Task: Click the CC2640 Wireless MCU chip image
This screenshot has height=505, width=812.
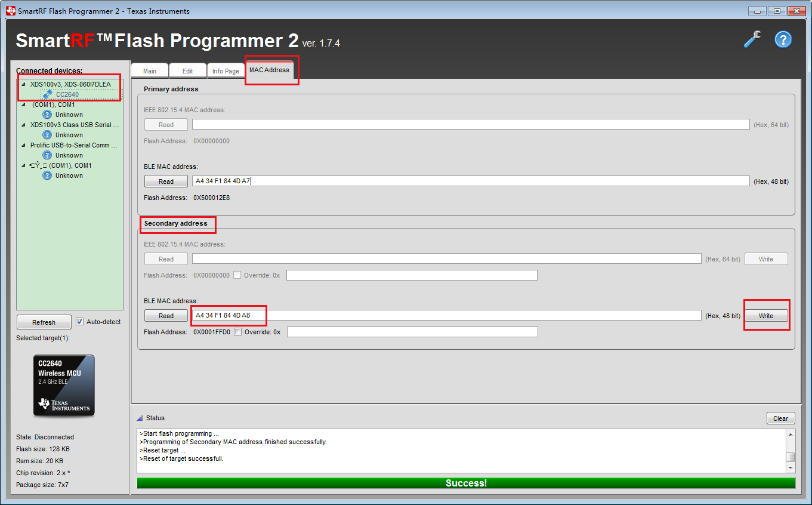Action: 64,386
